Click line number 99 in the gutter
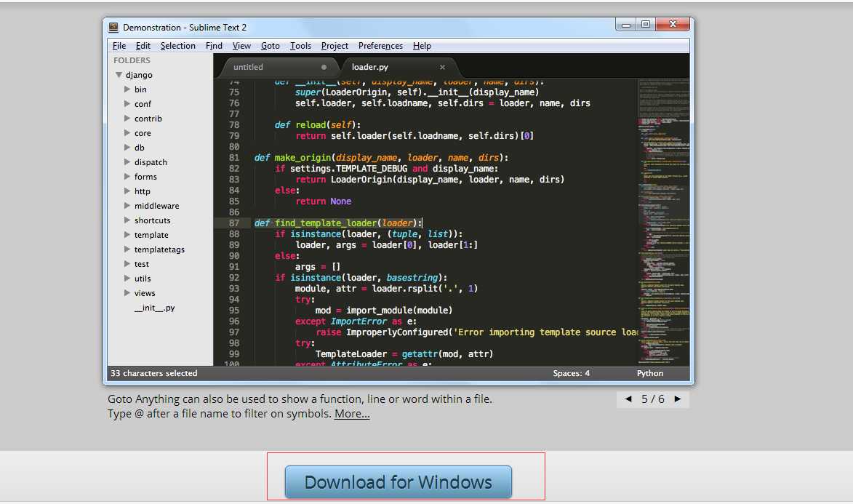Image resolution: width=853 pixels, height=504 pixels. coord(234,353)
